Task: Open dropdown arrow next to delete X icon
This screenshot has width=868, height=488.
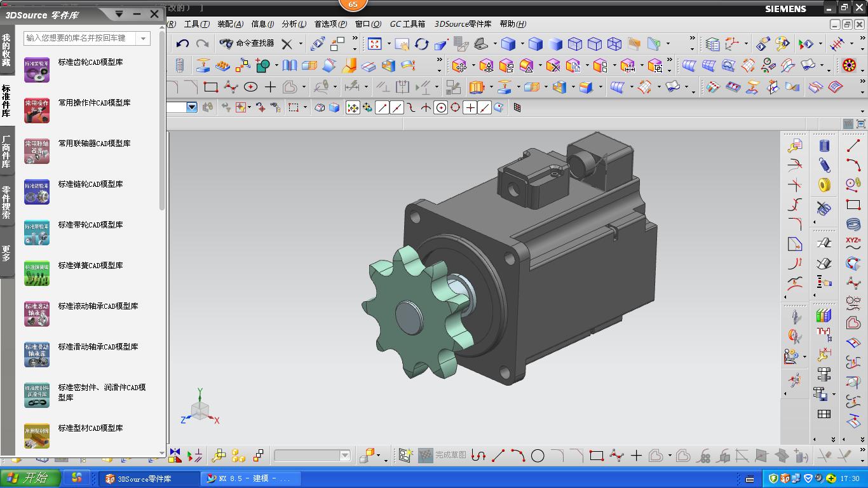Action: [301, 44]
